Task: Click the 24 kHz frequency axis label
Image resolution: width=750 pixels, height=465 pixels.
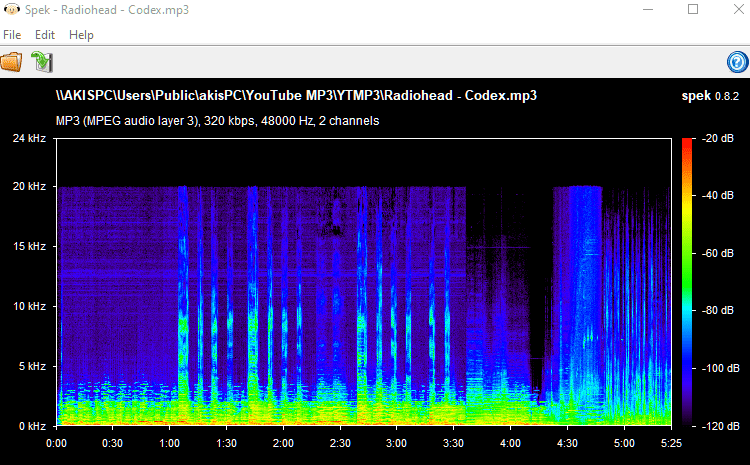Action: click(x=30, y=138)
